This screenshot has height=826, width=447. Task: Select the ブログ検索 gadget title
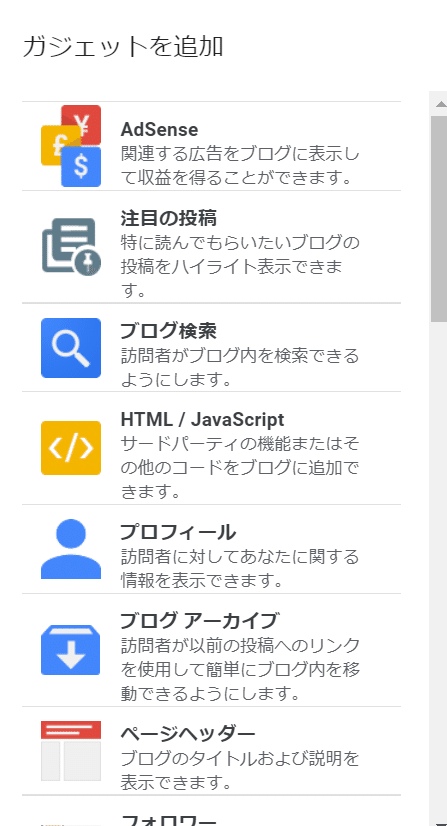pyautogui.click(x=168, y=331)
